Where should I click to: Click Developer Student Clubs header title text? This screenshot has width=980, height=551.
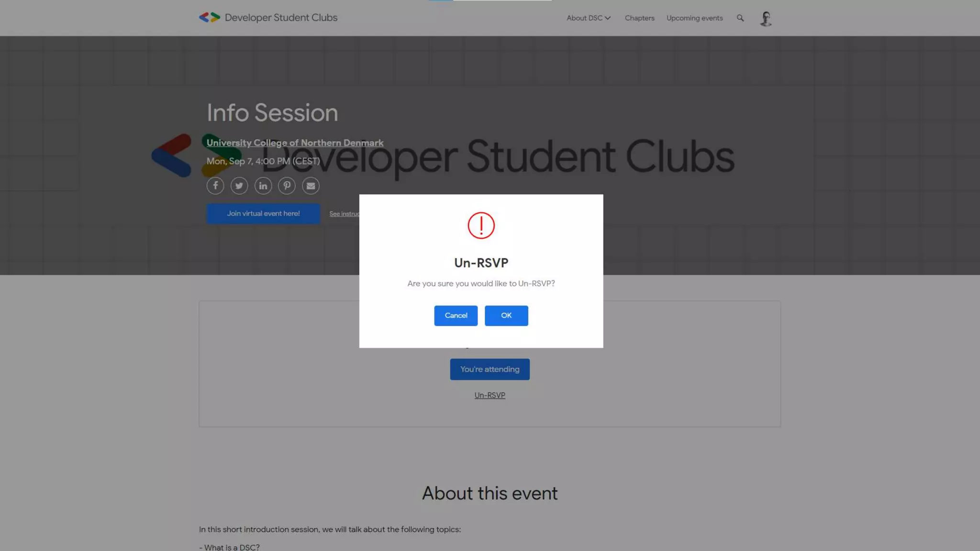pyautogui.click(x=281, y=18)
